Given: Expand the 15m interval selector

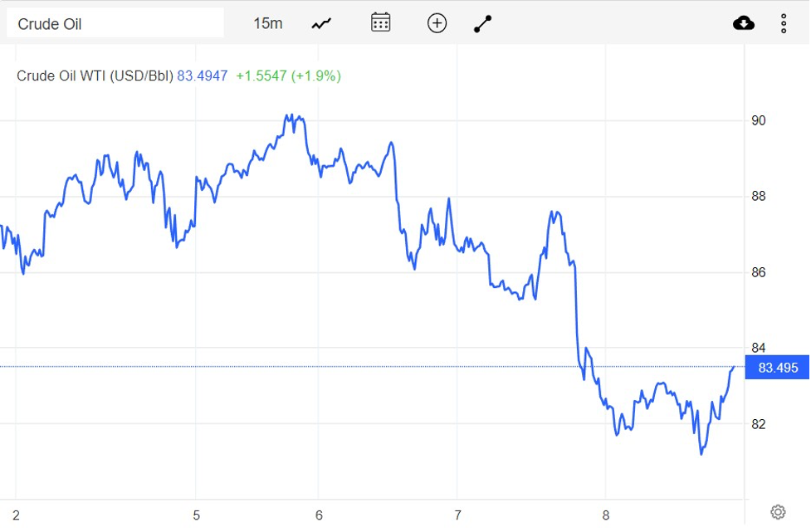Looking at the screenshot, I should pyautogui.click(x=267, y=23).
